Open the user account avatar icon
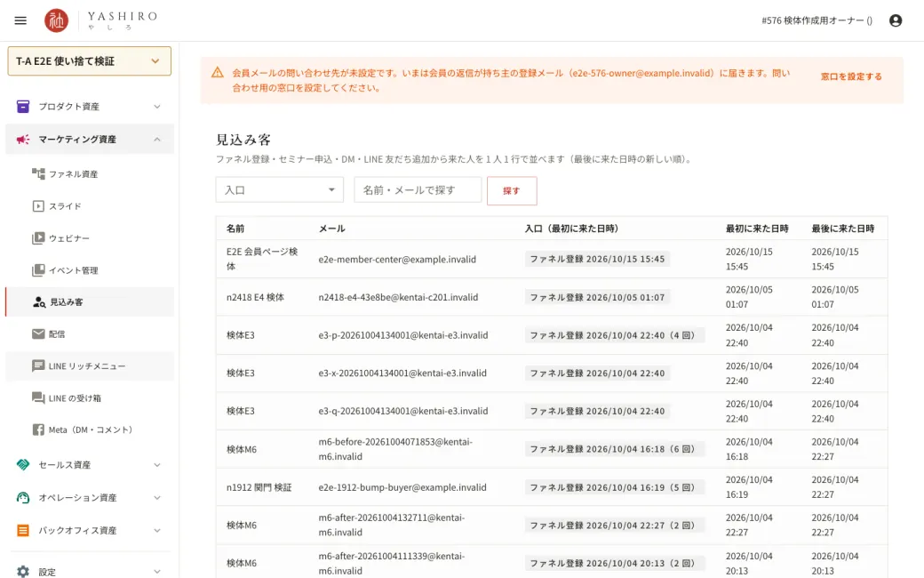Screen dimensions: 924x578 896,20
